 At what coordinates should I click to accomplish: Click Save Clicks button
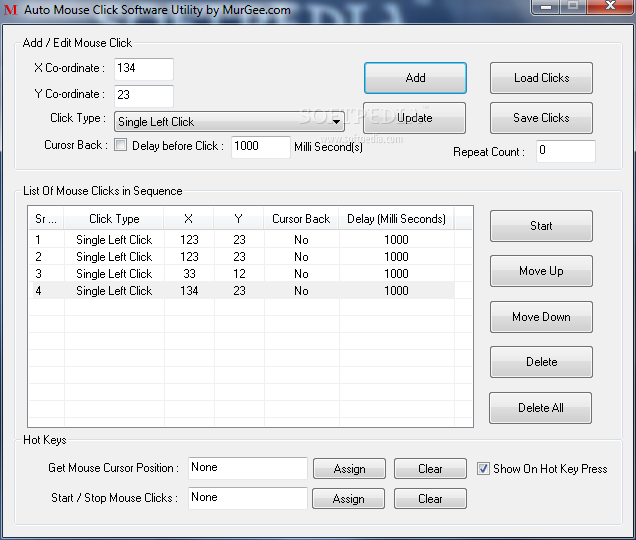click(541, 118)
